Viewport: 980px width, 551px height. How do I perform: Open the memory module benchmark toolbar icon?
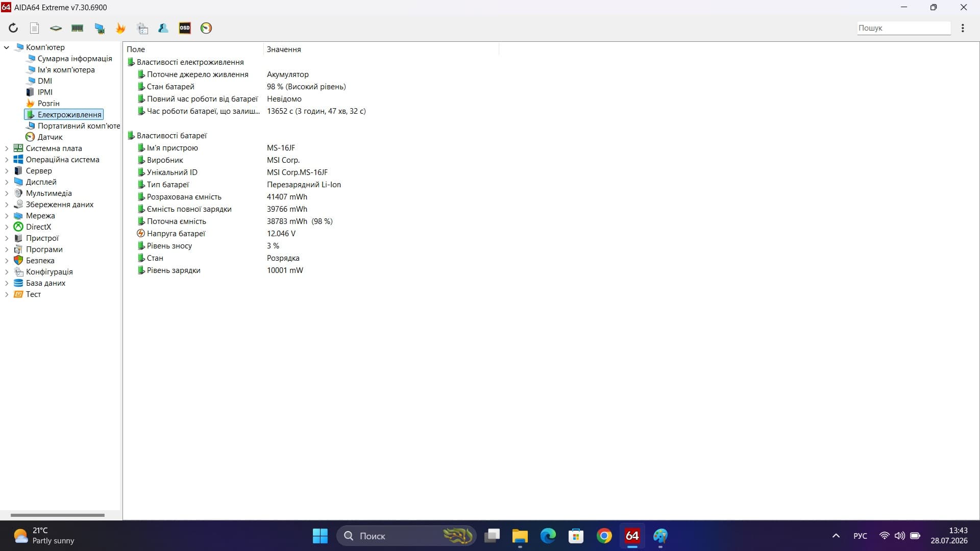78,28
